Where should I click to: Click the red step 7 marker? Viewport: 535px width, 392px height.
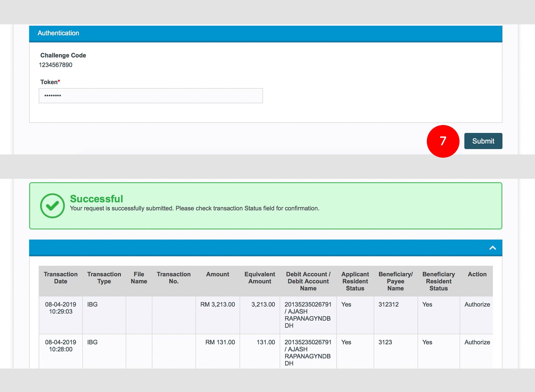[443, 141]
